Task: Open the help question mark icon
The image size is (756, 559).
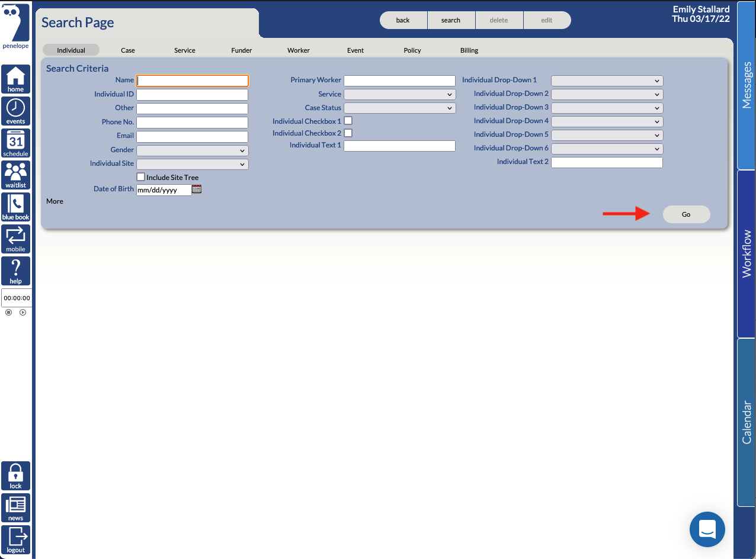Action: pos(15,271)
